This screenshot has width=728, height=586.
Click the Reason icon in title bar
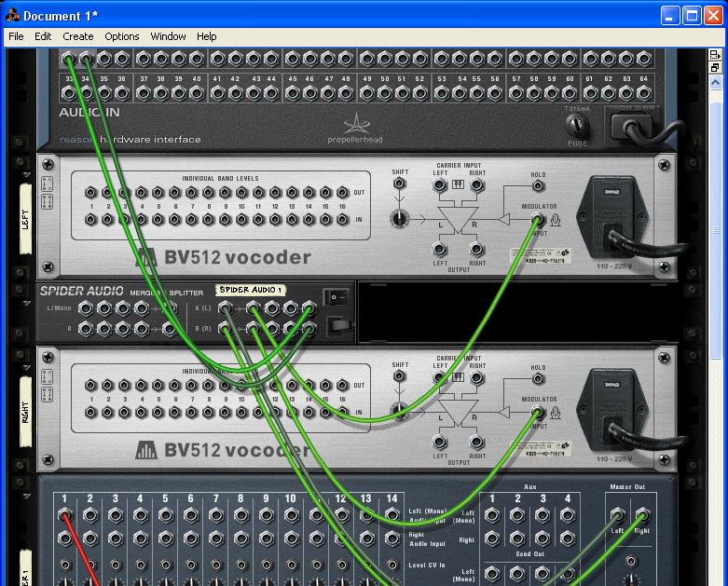[x=12, y=15]
